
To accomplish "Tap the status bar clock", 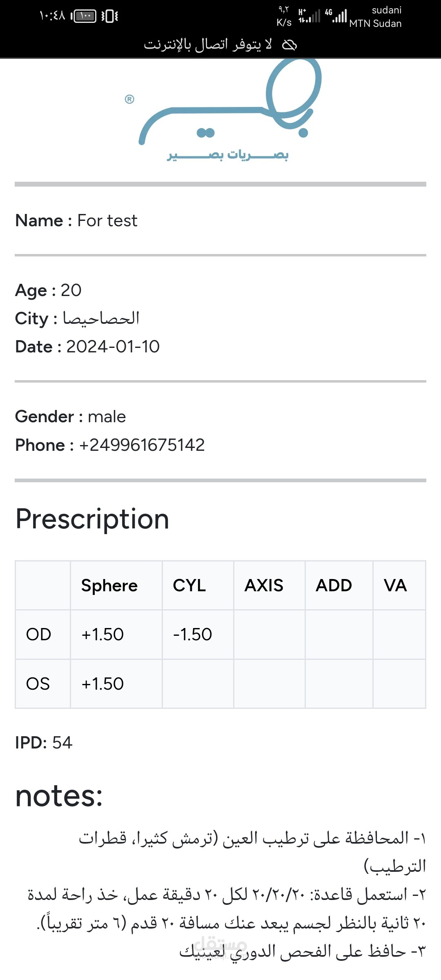I will coord(52,16).
